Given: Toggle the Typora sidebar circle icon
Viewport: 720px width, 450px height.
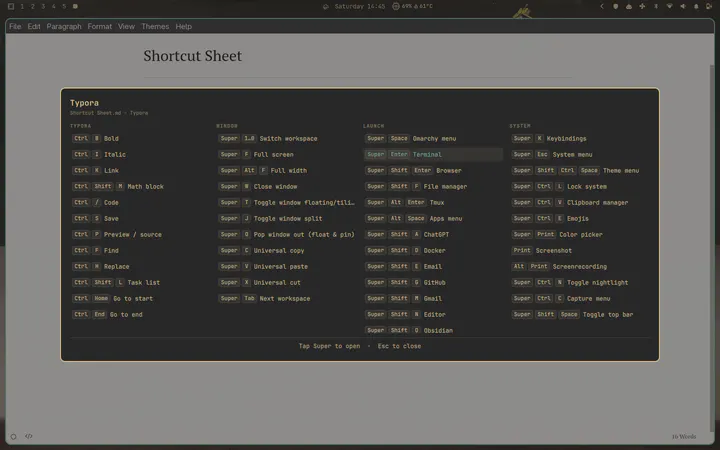Looking at the screenshot, I should click(13, 437).
